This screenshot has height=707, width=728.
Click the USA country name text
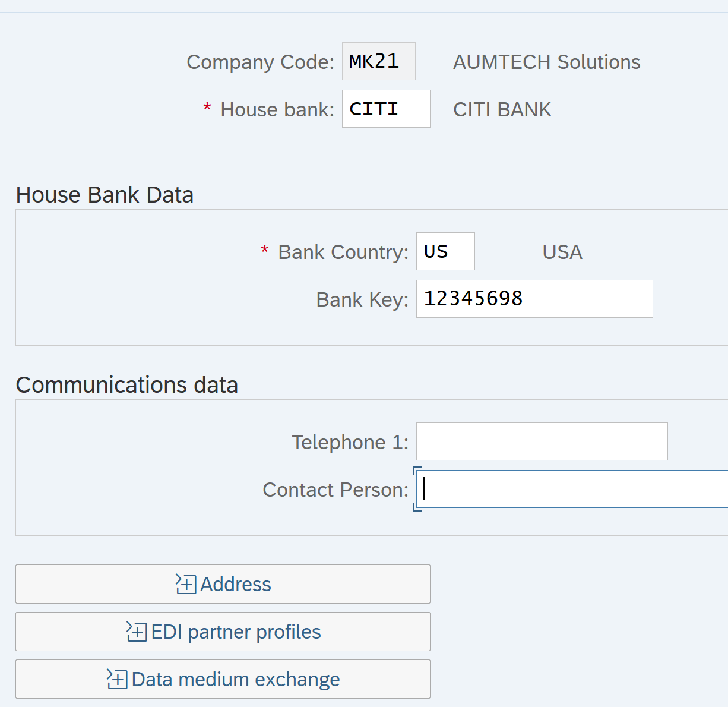tap(562, 252)
